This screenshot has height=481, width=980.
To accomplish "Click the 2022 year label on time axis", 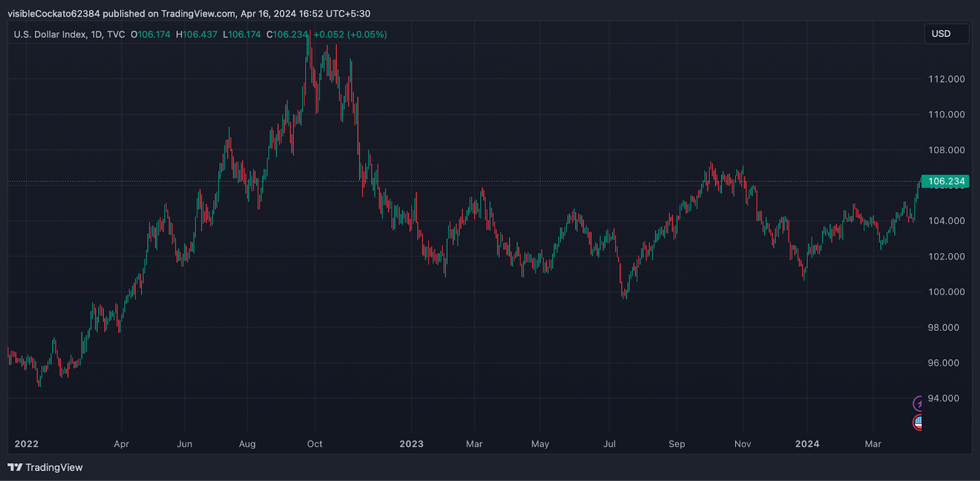I will 26,444.
